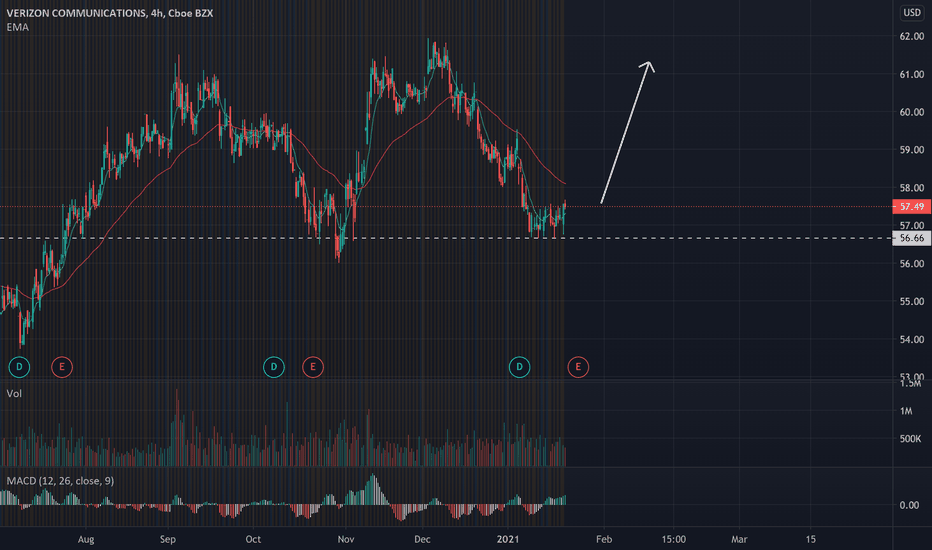Screen dimensions: 932x550
Task: Click the 1M volume axis label
Action: click(906, 411)
